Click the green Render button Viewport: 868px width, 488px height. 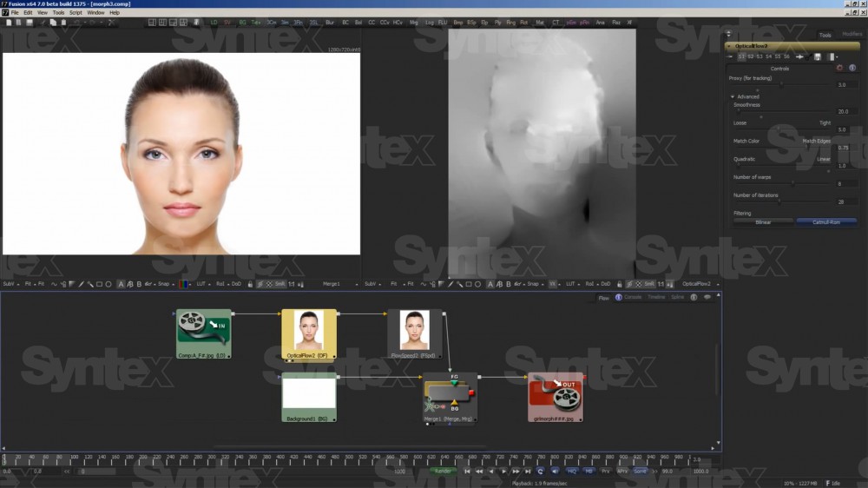click(x=443, y=471)
